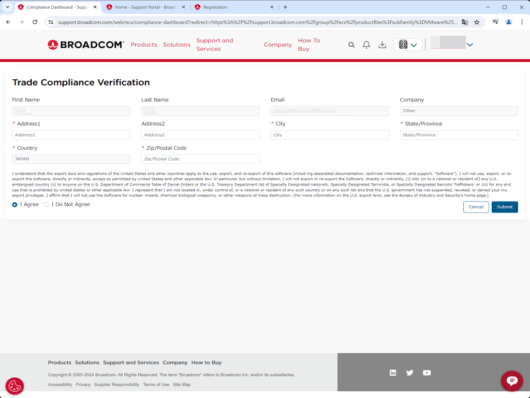Open the browser profile avatar icon
Viewport: 530px width, 398px height.
coord(509,22)
